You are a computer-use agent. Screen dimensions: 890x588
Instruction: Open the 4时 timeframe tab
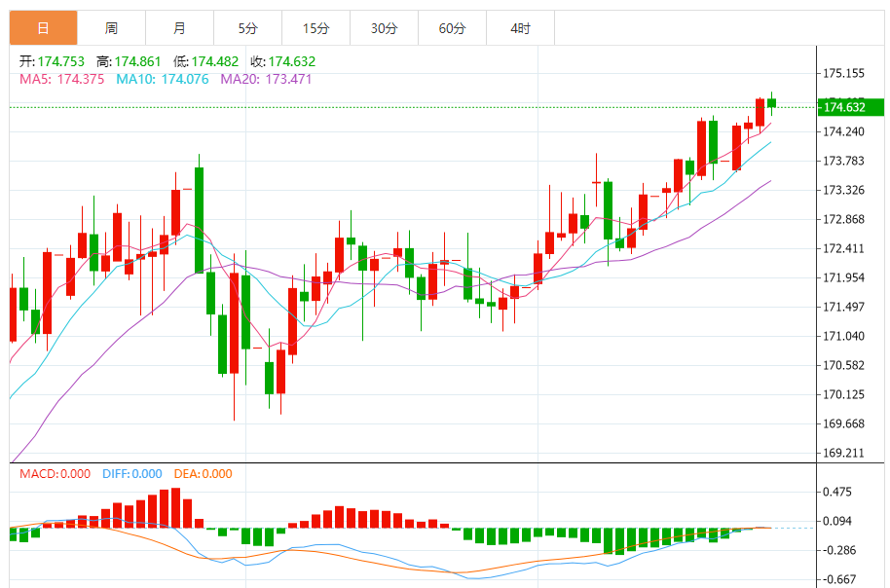(520, 28)
